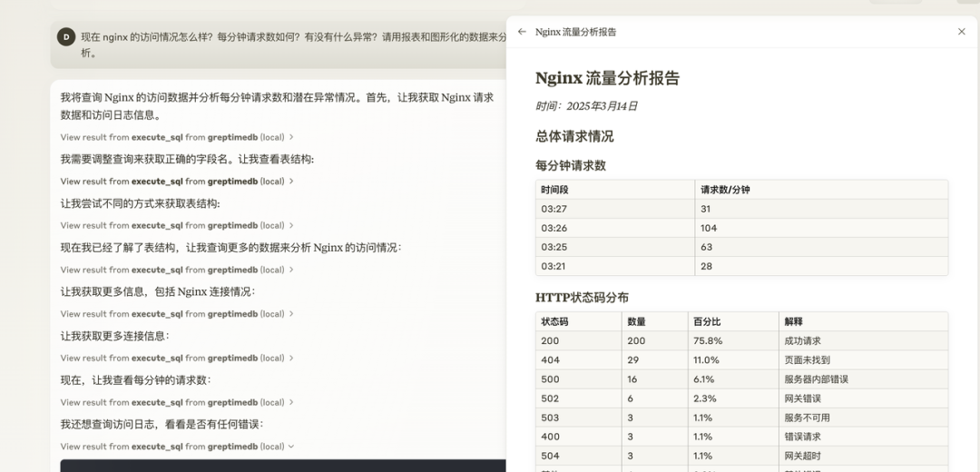
Task: Select the '网关错误' explanation cell
Action: coord(863,398)
